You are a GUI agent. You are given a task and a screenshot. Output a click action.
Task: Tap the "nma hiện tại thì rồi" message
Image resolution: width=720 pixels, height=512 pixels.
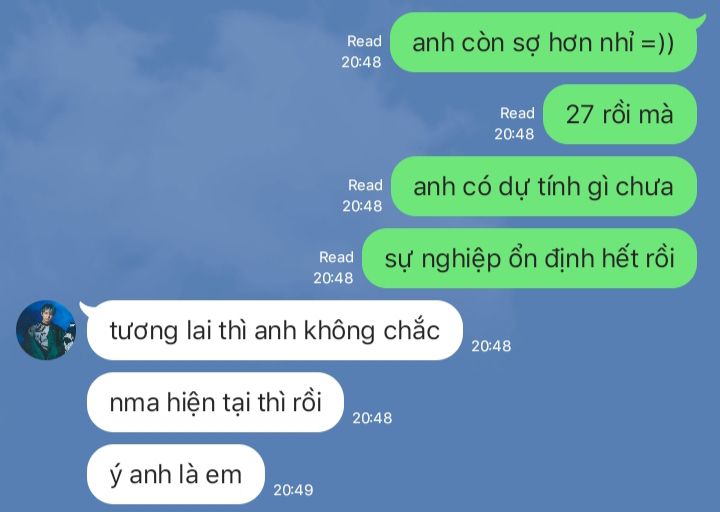coord(215,402)
